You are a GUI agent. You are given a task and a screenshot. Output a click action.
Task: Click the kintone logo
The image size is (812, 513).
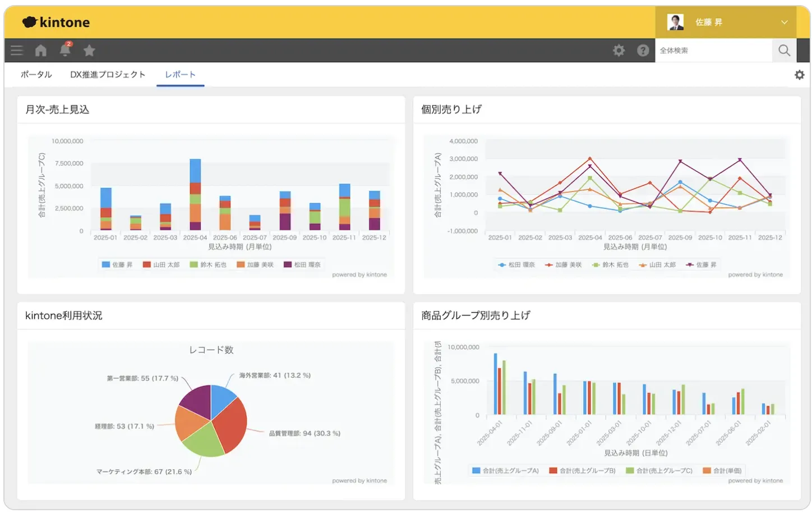point(56,22)
